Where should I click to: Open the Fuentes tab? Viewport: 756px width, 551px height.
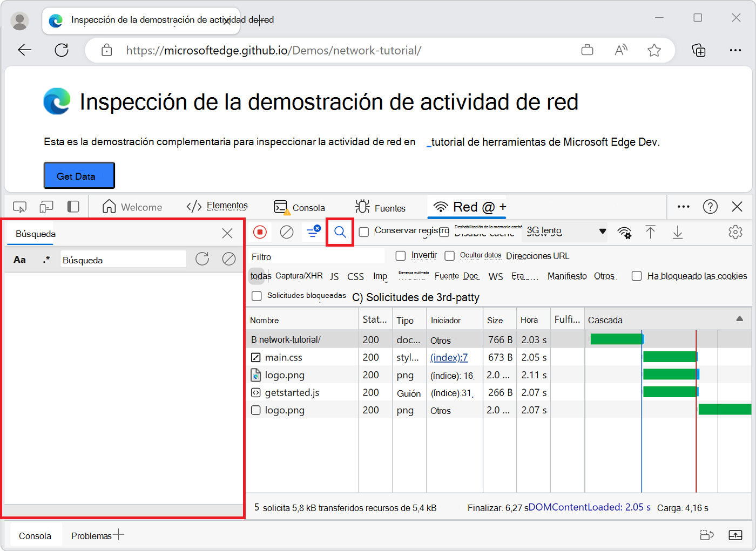381,207
